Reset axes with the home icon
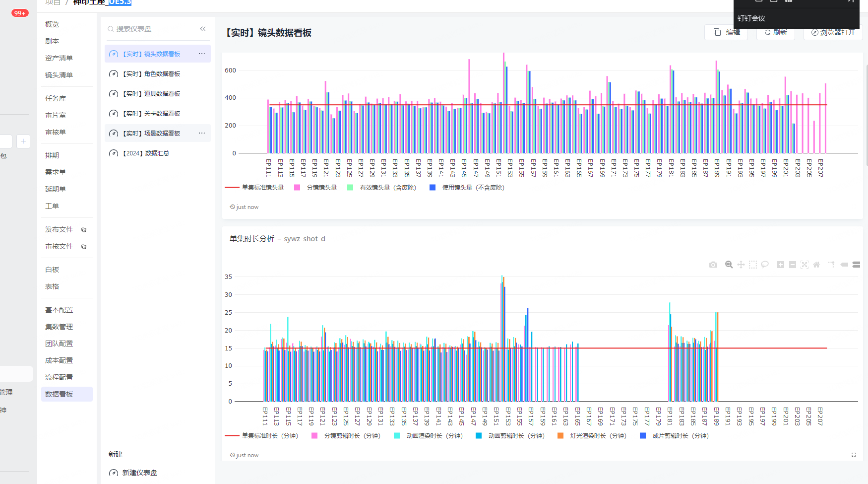The height and width of the screenshot is (484, 868). click(816, 265)
